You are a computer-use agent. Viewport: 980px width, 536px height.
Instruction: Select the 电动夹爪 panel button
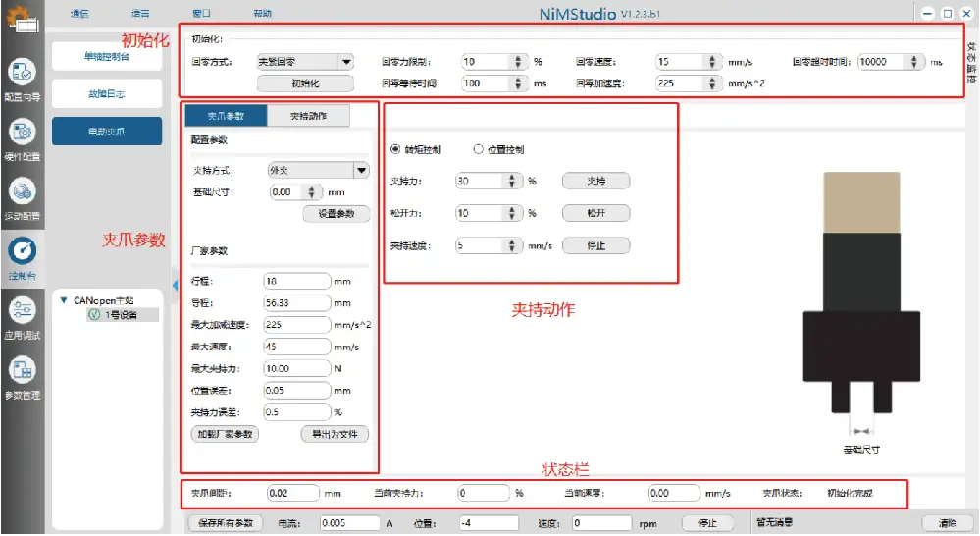pos(107,132)
